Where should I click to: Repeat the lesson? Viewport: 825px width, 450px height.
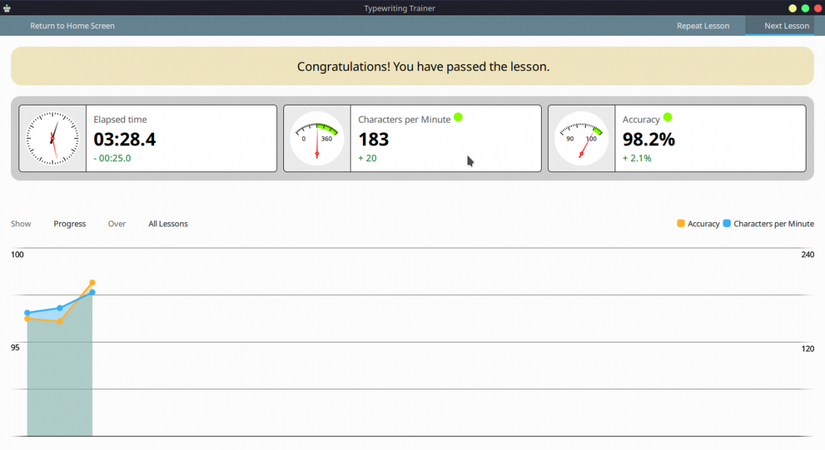coord(703,26)
